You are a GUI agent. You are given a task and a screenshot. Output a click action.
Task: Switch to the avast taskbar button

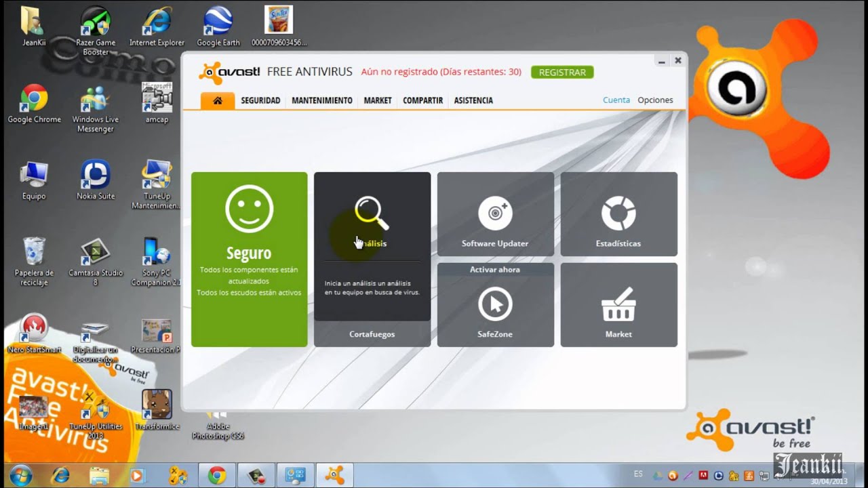334,475
